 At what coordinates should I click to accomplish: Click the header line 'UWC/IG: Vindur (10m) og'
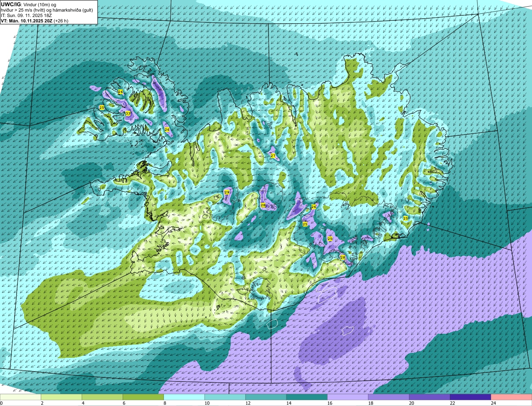point(29,5)
